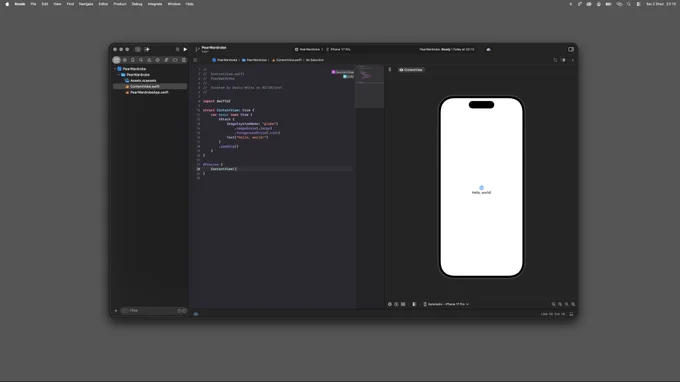Choose iPhone 17 Pro run destination
The height and width of the screenshot is (382, 680).
point(338,49)
